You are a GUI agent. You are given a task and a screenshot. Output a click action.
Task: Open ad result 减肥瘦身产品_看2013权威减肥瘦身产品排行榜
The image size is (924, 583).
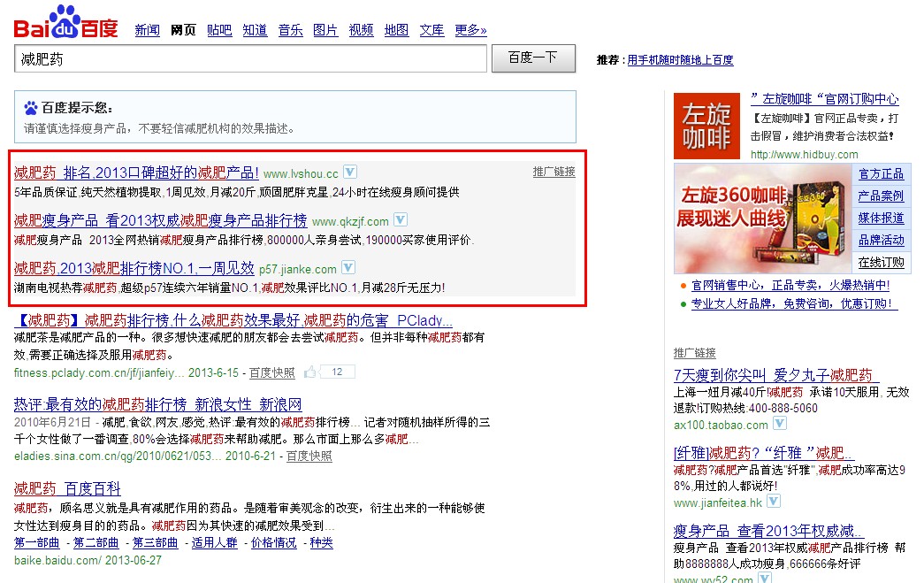click(160, 220)
